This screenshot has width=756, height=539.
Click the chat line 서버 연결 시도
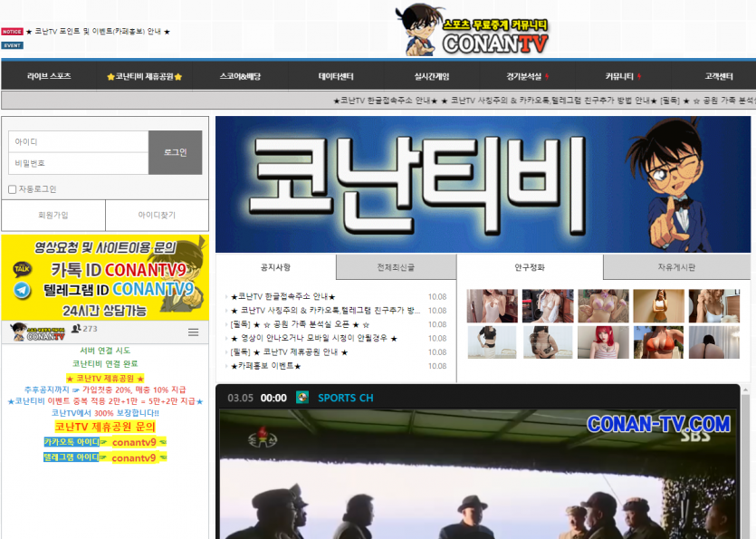point(105,351)
